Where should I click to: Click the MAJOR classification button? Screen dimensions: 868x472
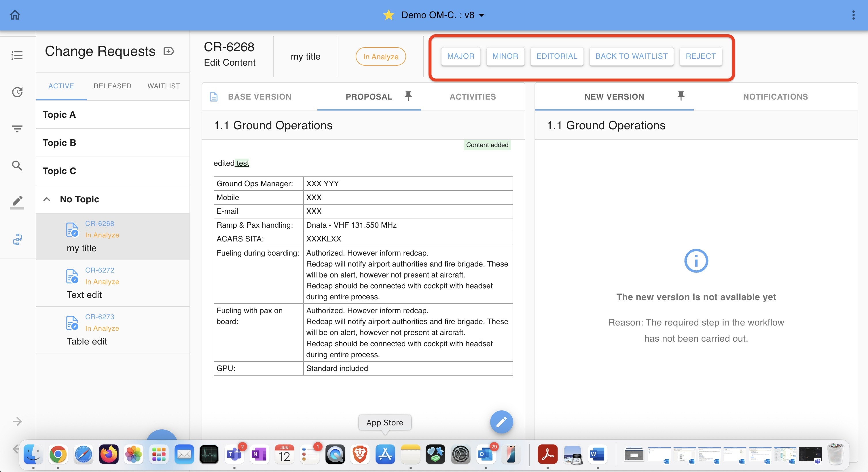pyautogui.click(x=460, y=56)
